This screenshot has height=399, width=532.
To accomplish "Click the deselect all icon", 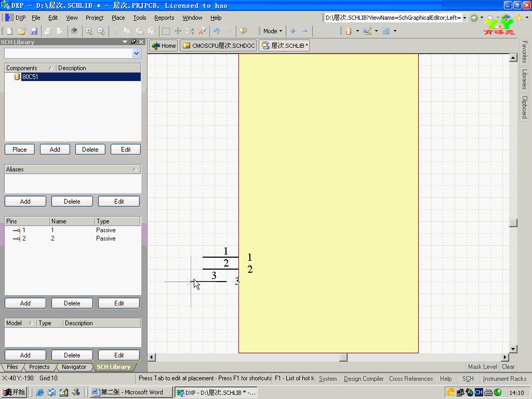I will click(x=190, y=31).
